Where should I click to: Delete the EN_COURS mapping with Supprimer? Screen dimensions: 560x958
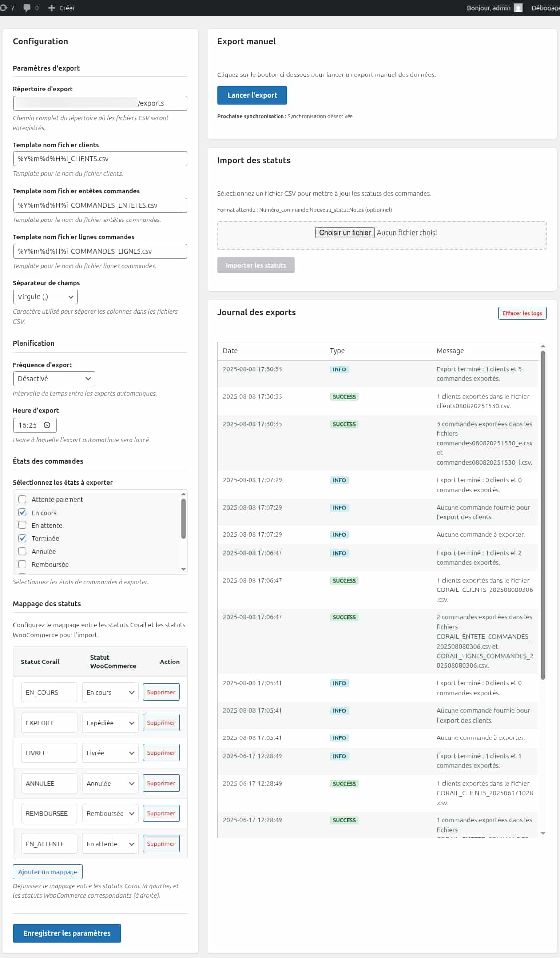click(x=161, y=692)
